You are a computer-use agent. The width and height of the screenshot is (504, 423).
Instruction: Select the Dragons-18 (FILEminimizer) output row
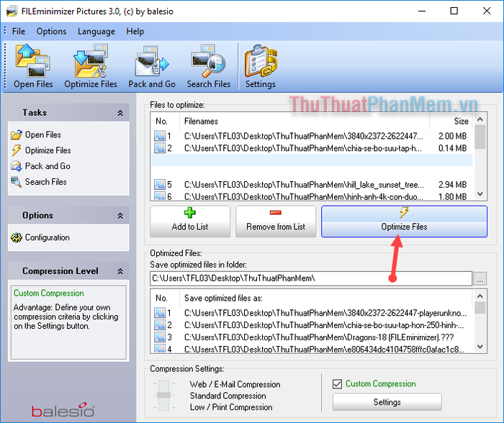[312, 337]
